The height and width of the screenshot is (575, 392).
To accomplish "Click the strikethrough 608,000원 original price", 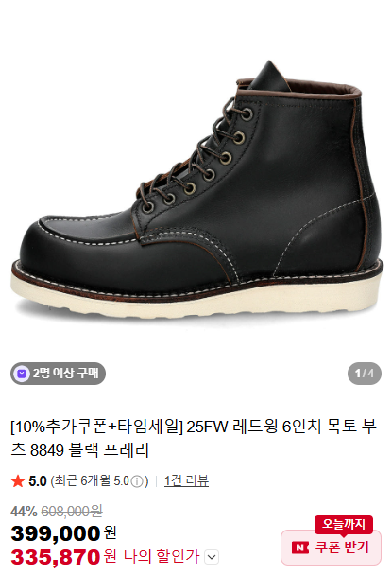I will click(x=72, y=512).
